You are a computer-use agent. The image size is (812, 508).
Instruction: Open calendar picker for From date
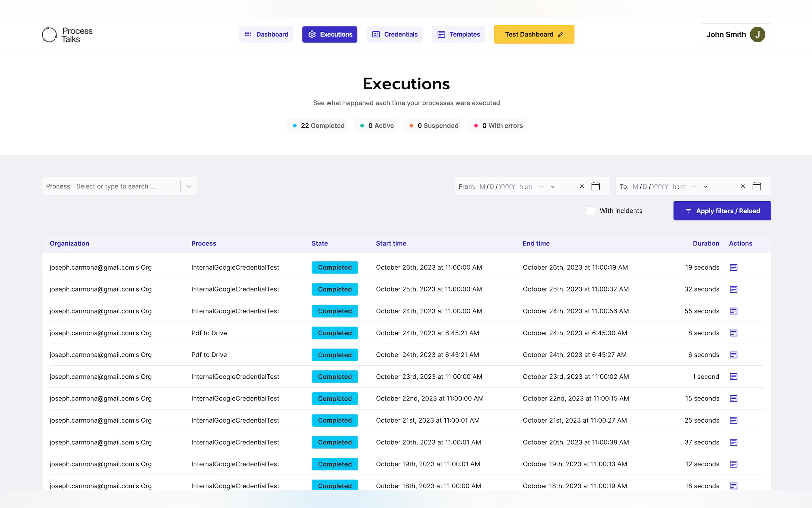coord(595,187)
